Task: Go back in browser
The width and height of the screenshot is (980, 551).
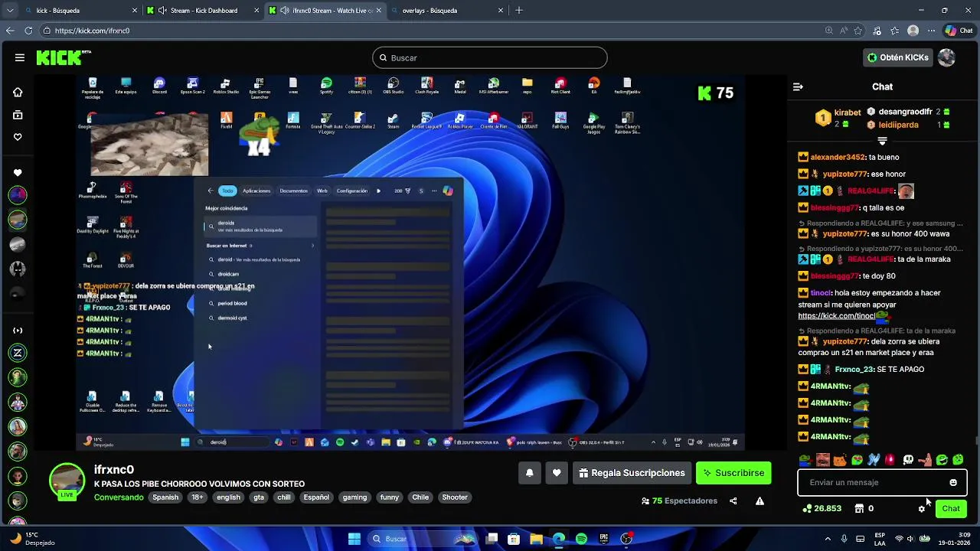Action: [10, 31]
